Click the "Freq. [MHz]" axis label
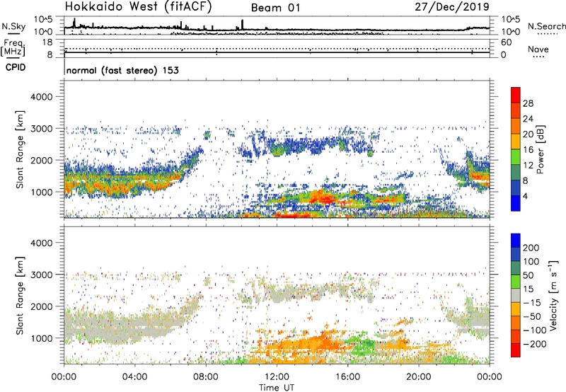This screenshot has height=392, width=566. click(x=13, y=47)
